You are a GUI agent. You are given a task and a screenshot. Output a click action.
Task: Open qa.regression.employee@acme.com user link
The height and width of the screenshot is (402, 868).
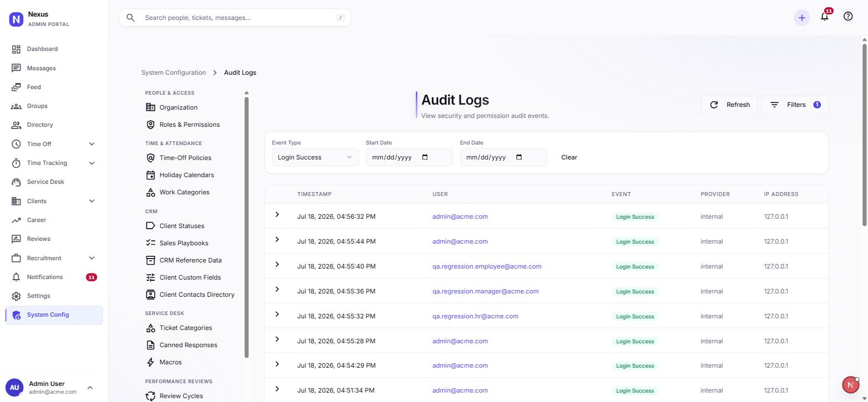click(487, 266)
